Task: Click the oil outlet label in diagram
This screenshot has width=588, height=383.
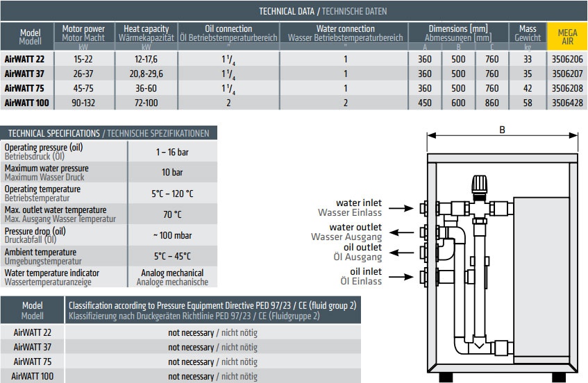Action: (x=362, y=247)
